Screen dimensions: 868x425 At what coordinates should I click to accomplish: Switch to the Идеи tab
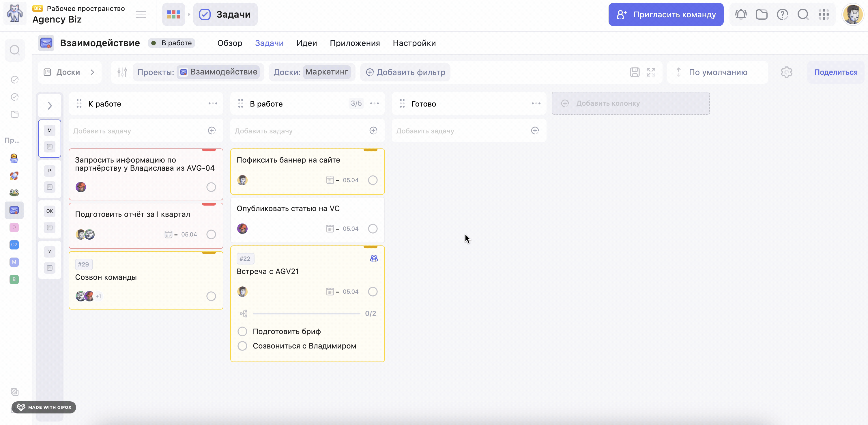307,43
